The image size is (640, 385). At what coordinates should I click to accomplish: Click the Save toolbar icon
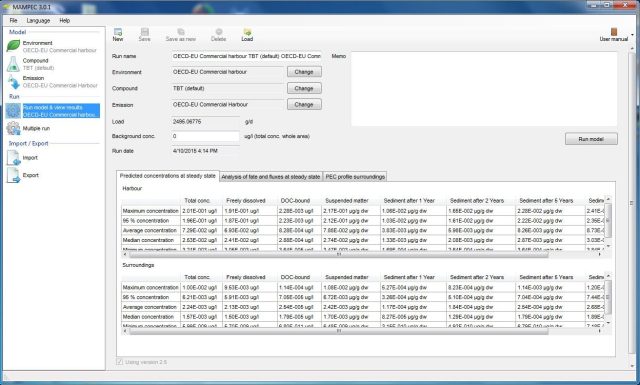coord(144,32)
